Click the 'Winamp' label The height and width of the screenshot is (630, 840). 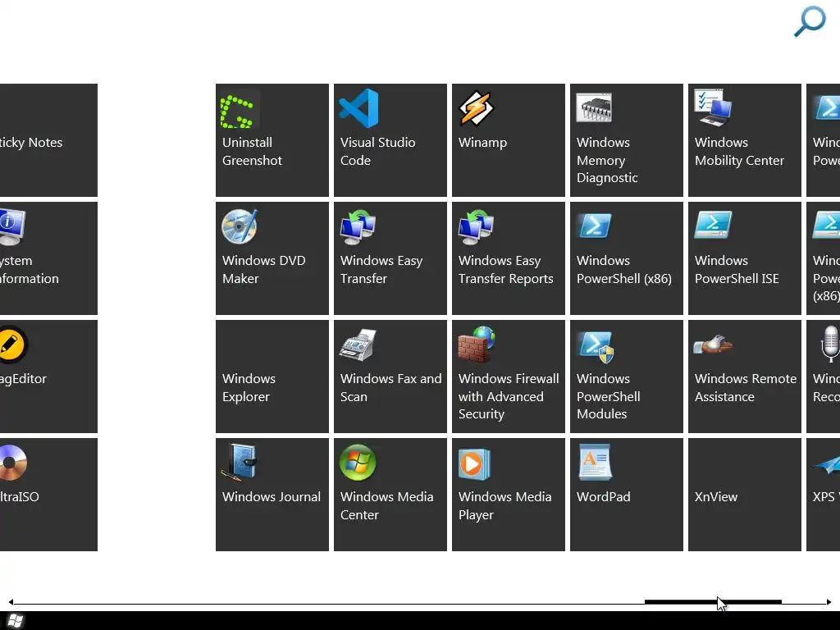[482, 143]
